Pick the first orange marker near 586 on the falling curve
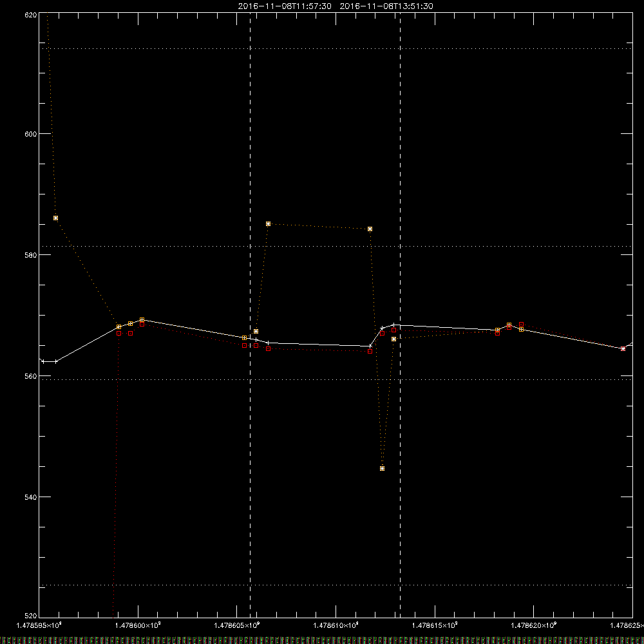Image resolution: width=644 pixels, height=644 pixels. coord(56,218)
